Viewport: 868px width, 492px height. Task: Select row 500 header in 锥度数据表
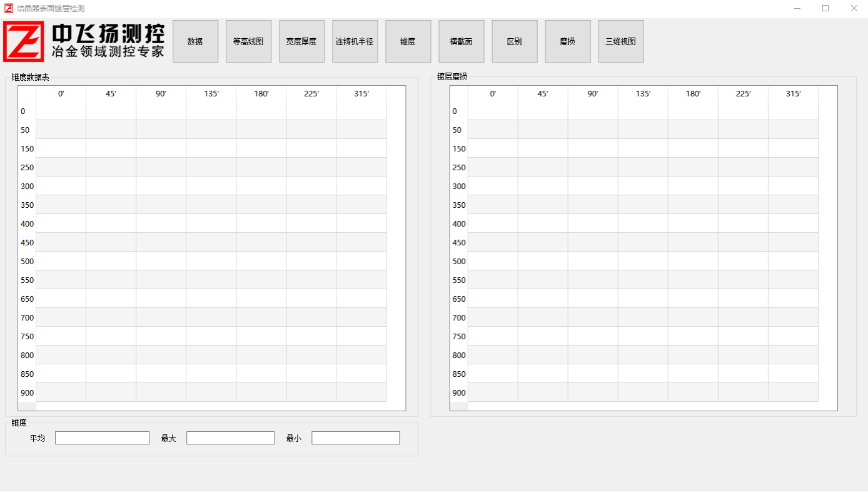(x=27, y=261)
